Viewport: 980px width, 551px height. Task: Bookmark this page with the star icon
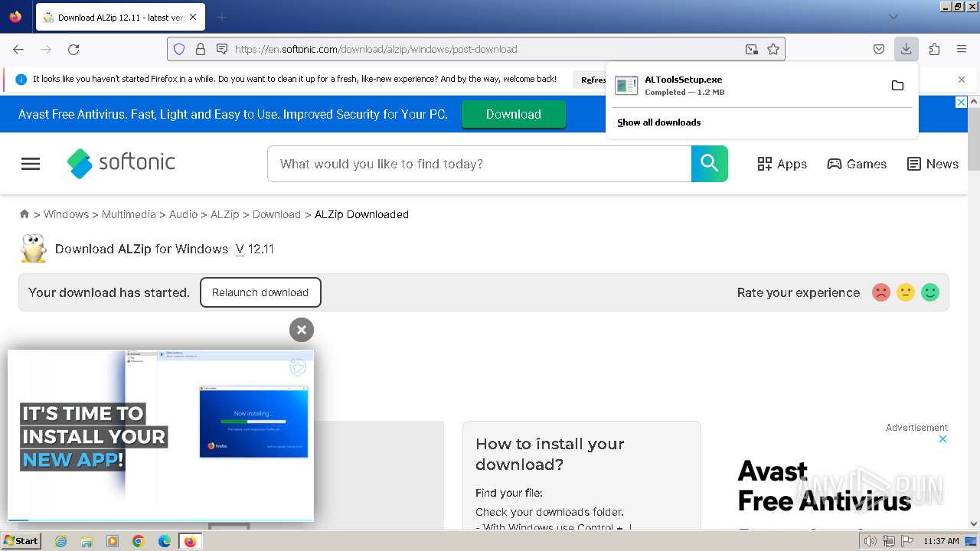pos(773,49)
